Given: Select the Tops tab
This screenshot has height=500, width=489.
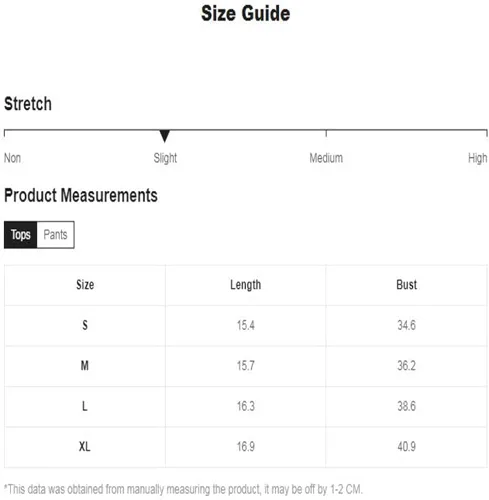Looking at the screenshot, I should (20, 235).
